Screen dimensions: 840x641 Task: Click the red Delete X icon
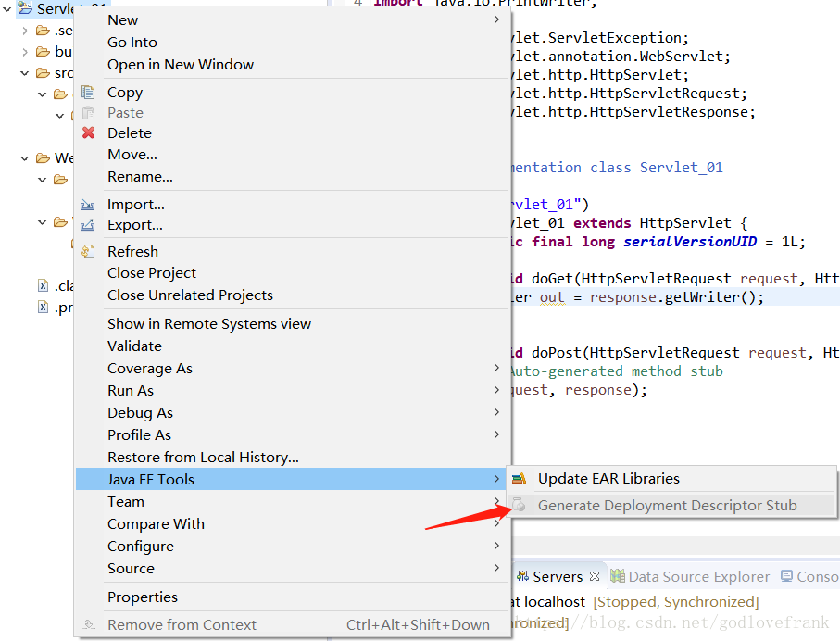point(88,132)
